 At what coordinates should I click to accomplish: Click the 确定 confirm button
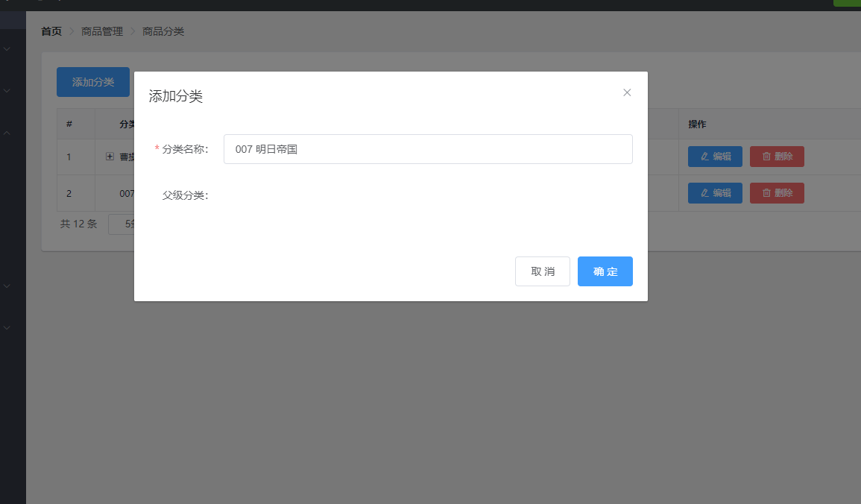click(605, 271)
